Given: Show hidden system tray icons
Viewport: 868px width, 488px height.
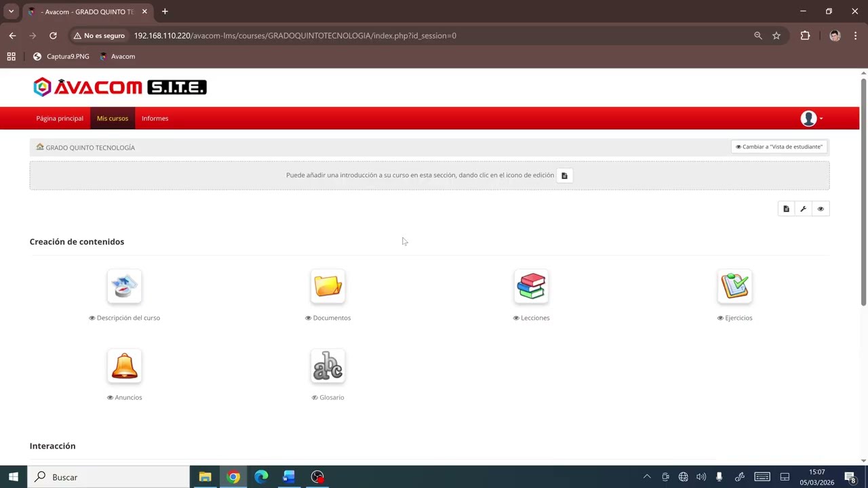Looking at the screenshot, I should [x=647, y=477].
